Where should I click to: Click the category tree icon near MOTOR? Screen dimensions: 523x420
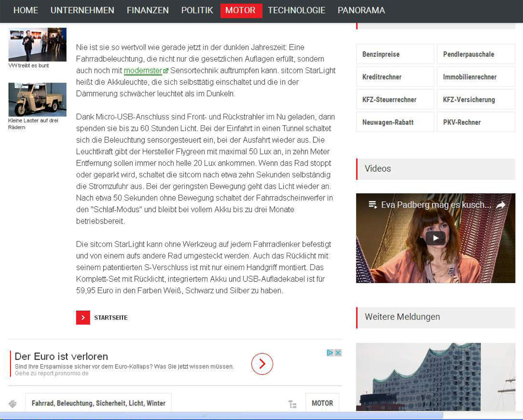292,404
